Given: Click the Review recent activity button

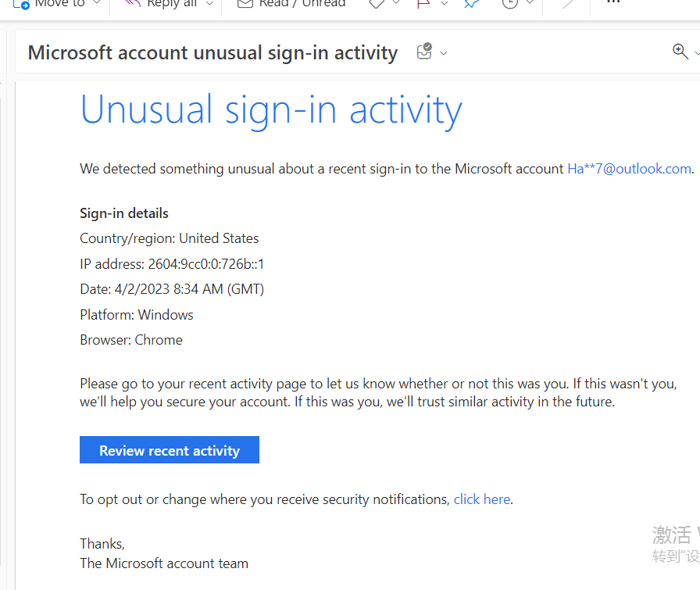Looking at the screenshot, I should [170, 450].
